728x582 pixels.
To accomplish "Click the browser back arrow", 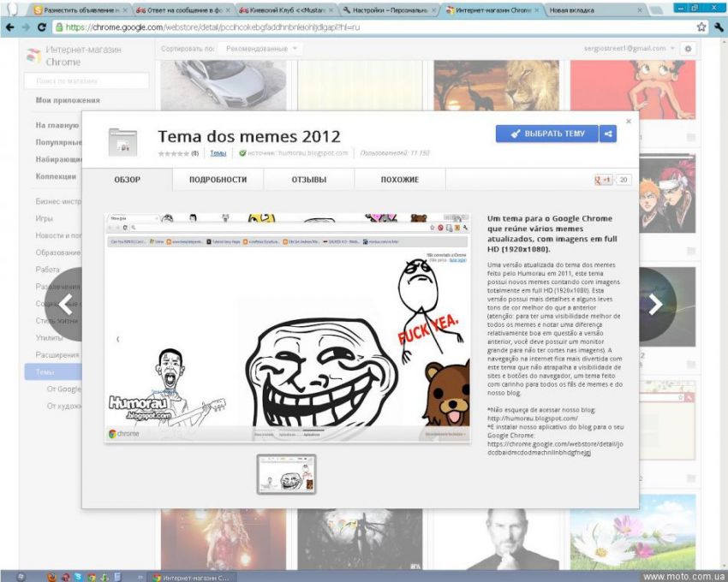I will pyautogui.click(x=10, y=27).
